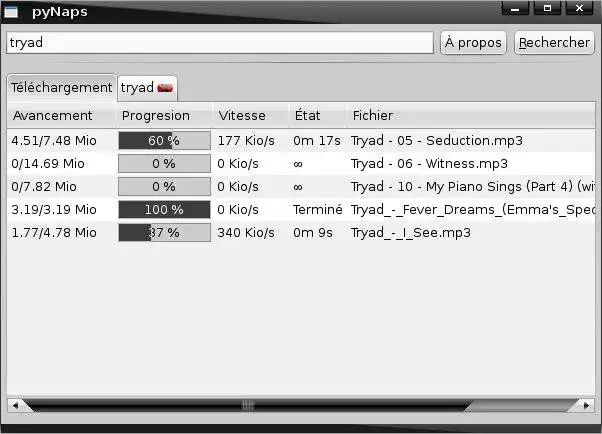Sort by the Vitesse column header
The height and width of the screenshot is (434, 602).
coord(251,116)
